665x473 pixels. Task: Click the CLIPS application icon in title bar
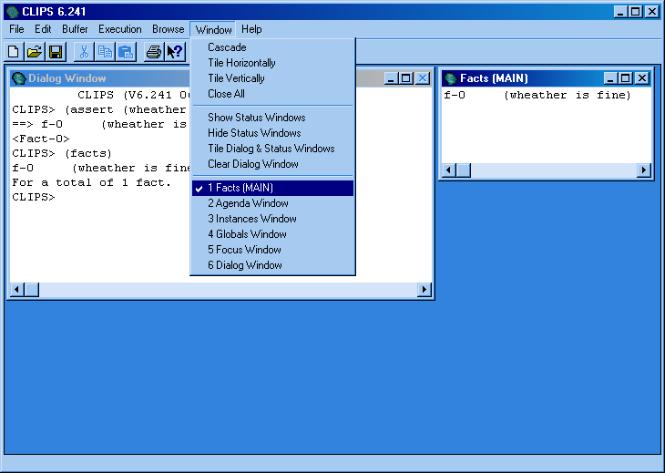click(x=13, y=11)
